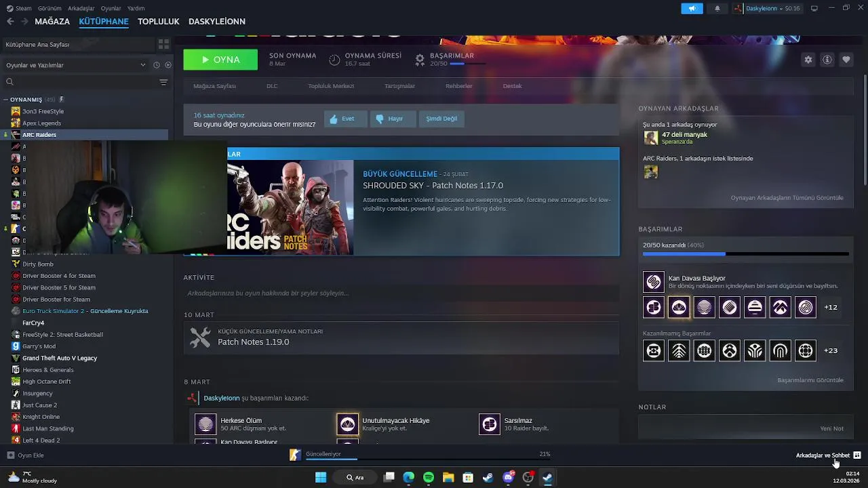Open the notifications bell
868x488 pixels.
coord(717,8)
